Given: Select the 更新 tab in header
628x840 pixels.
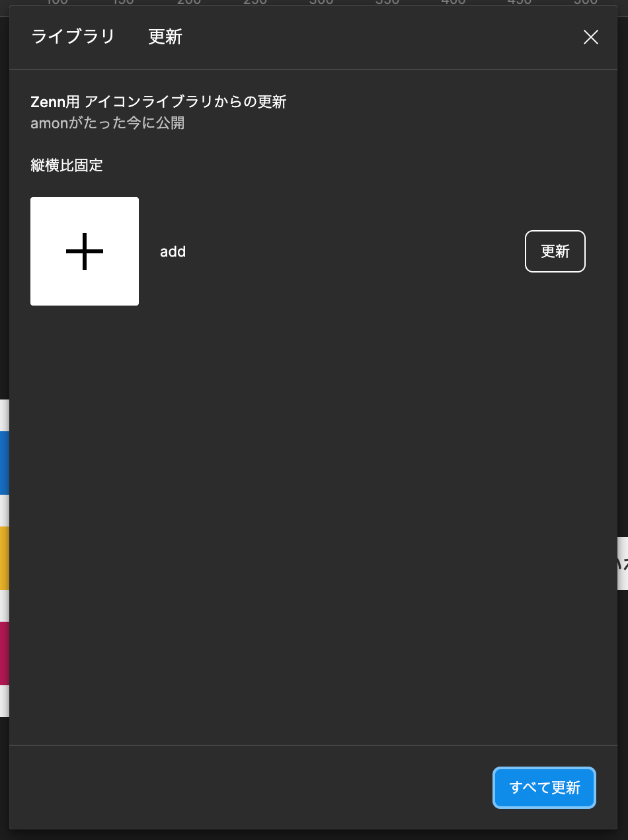Looking at the screenshot, I should coord(165,37).
